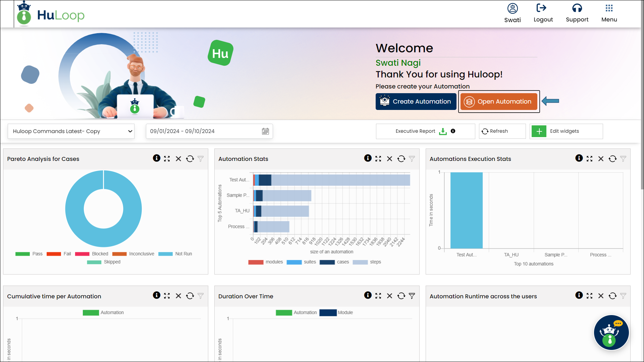Toggle the Inconclusive legend in Pareto chart

coord(133,254)
